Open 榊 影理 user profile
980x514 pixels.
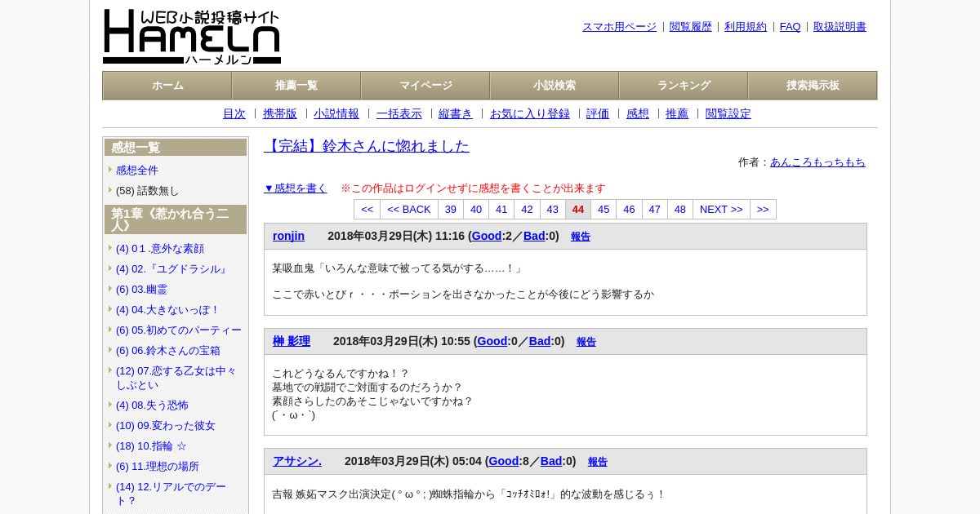(x=292, y=342)
